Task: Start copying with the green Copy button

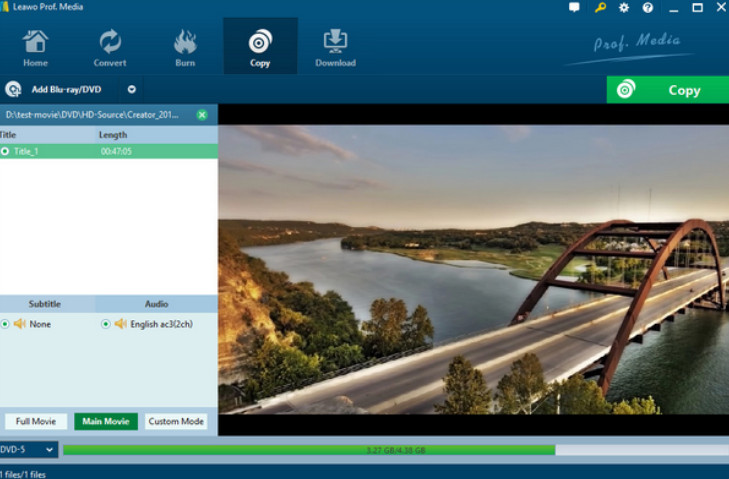Action: point(668,90)
